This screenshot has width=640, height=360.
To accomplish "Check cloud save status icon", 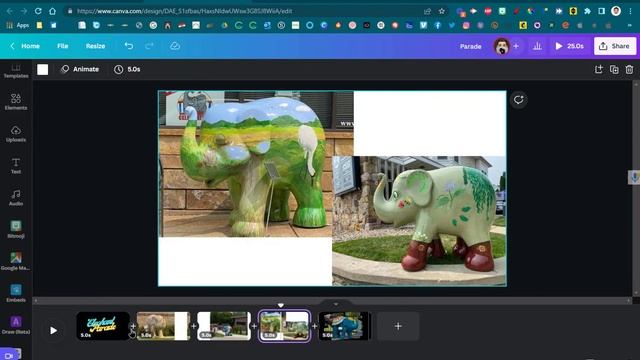I will (x=175, y=46).
